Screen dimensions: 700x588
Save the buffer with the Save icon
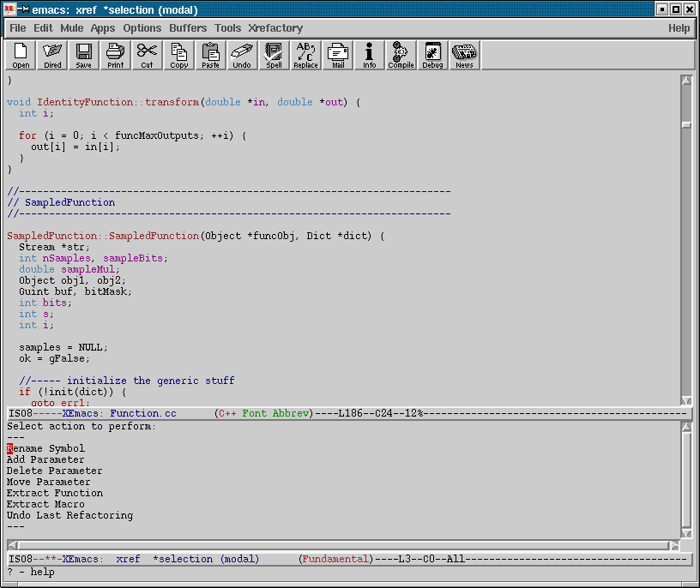[83, 55]
